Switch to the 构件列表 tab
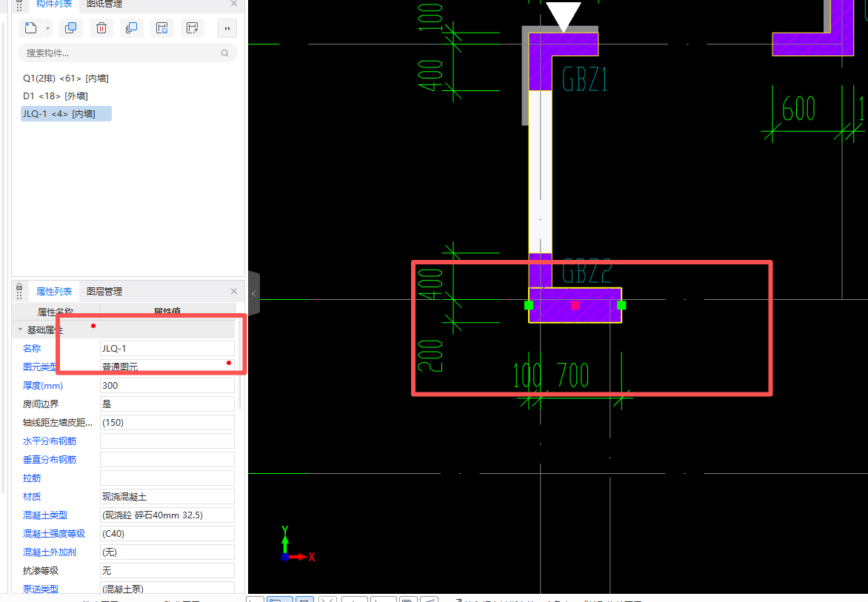 [54, 4]
